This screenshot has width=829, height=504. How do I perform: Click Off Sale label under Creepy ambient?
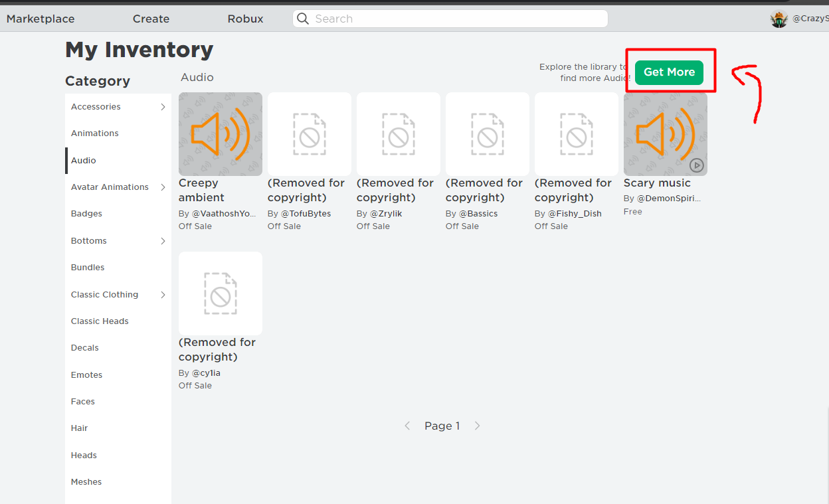195,226
